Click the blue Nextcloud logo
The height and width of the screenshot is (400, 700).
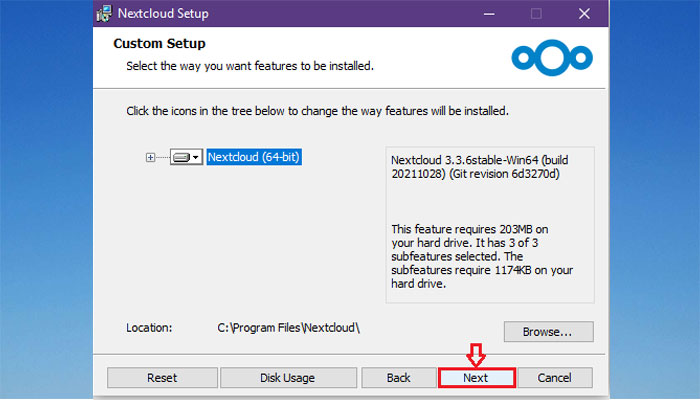point(552,58)
